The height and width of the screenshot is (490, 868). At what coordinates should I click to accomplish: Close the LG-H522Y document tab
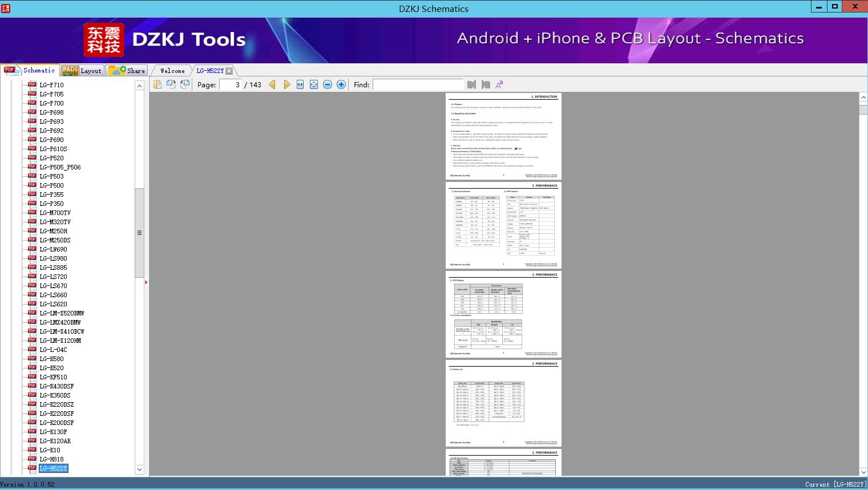click(229, 71)
